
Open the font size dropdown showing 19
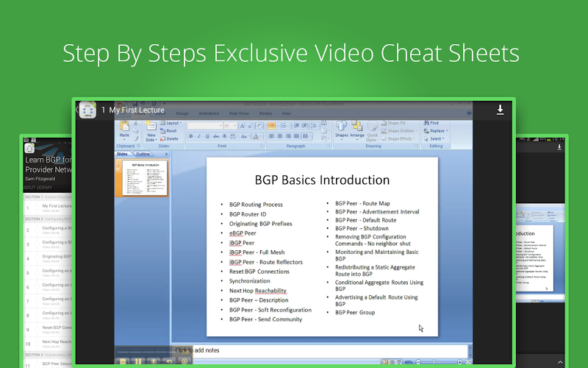coord(230,125)
